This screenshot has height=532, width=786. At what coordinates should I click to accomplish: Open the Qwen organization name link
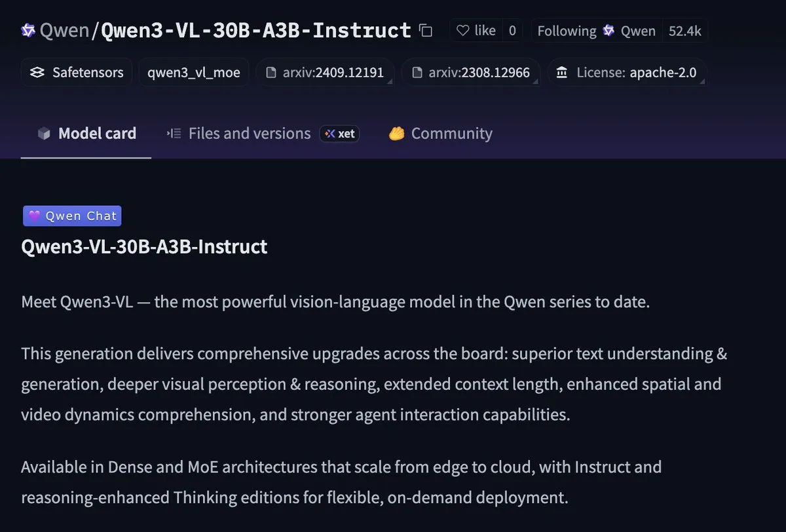click(64, 31)
